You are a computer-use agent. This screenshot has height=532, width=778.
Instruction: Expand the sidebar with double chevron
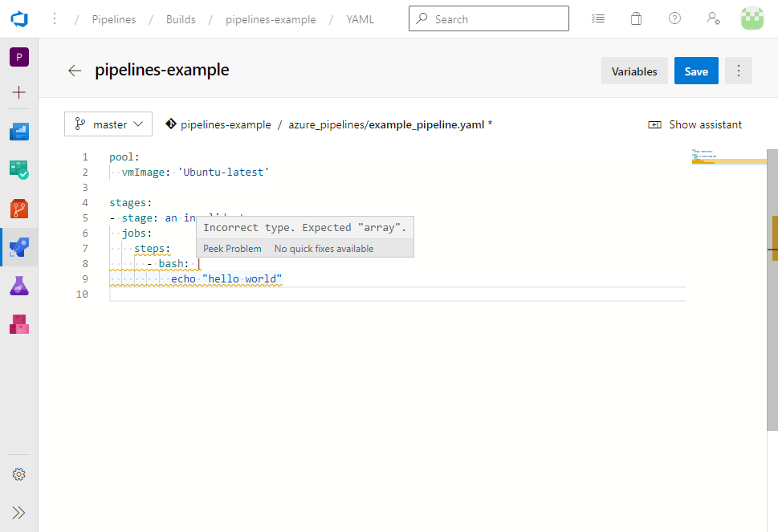[x=18, y=513]
